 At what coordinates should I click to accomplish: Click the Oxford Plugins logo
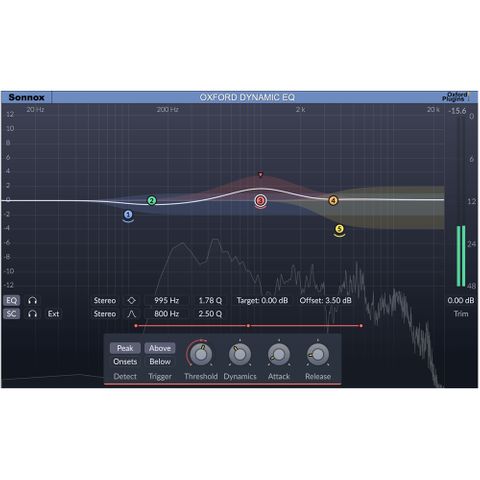click(x=455, y=97)
